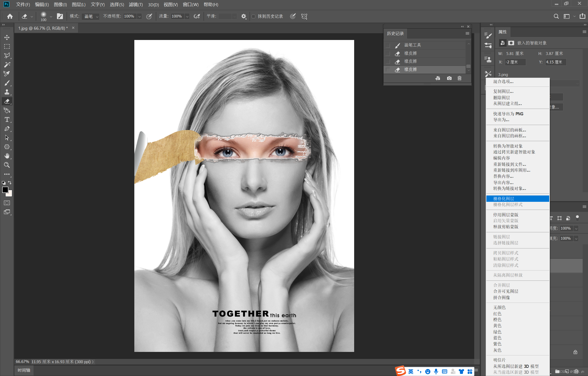Select the Hand tool
The width and height of the screenshot is (588, 376).
pyautogui.click(x=7, y=156)
